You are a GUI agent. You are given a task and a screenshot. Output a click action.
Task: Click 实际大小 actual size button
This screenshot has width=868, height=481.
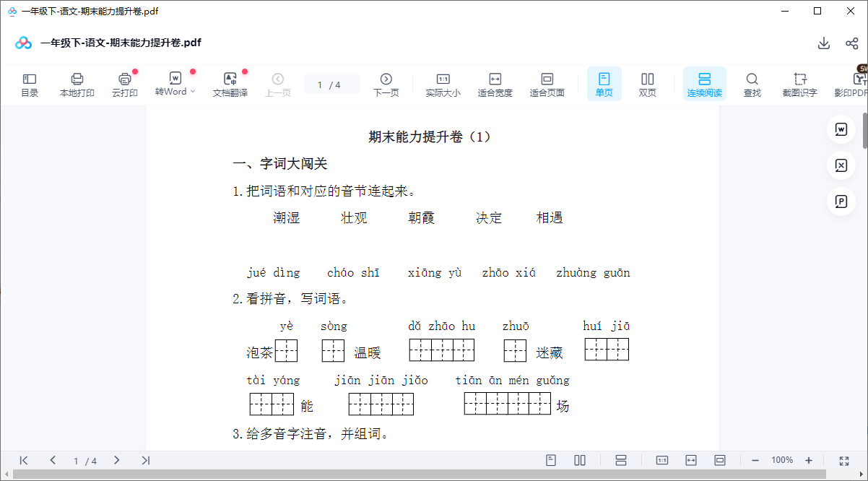pos(443,84)
